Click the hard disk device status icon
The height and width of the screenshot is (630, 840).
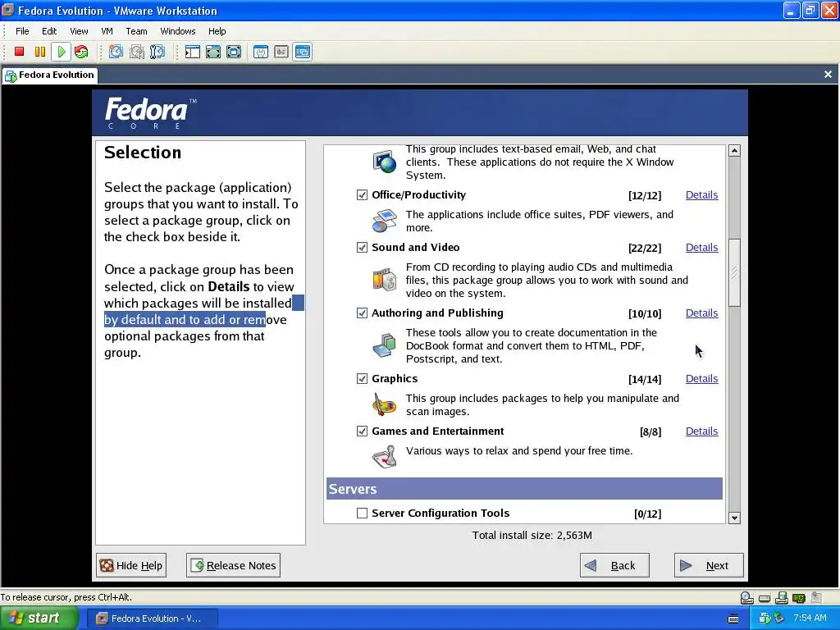click(765, 598)
